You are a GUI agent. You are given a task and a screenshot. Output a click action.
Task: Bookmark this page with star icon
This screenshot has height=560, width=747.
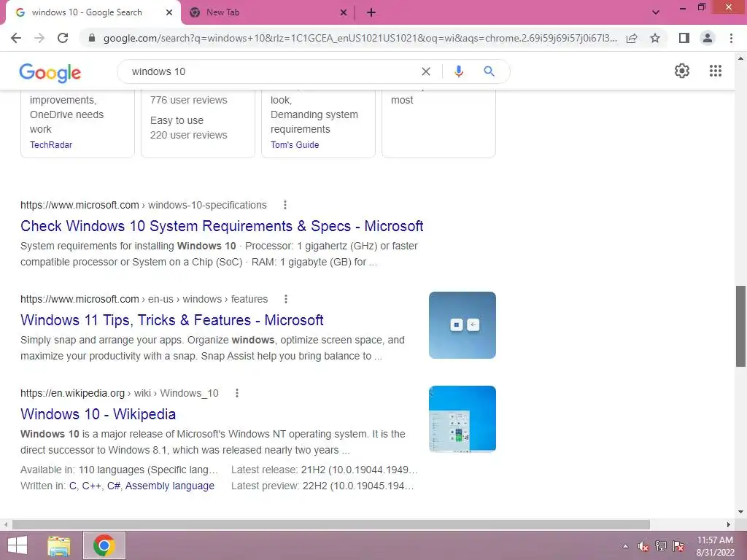[x=655, y=38]
